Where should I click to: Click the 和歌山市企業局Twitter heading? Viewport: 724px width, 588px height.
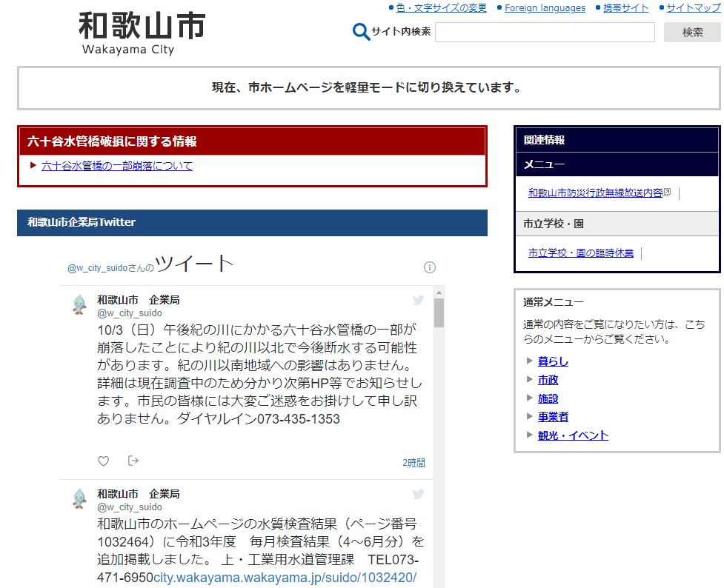pos(82,222)
